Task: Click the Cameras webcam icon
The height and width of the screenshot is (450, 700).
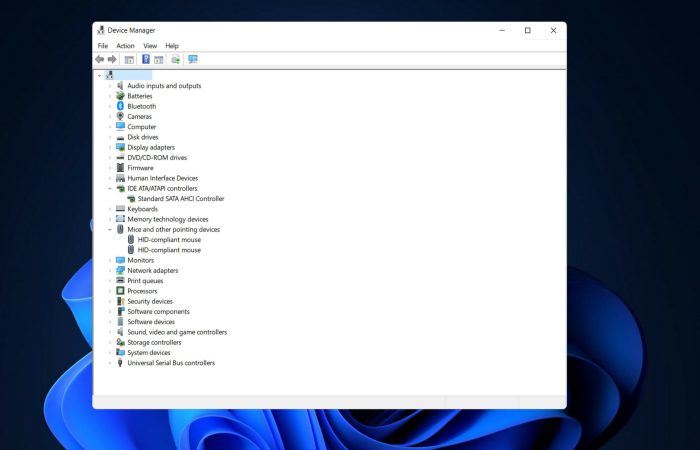Action: 120,116
